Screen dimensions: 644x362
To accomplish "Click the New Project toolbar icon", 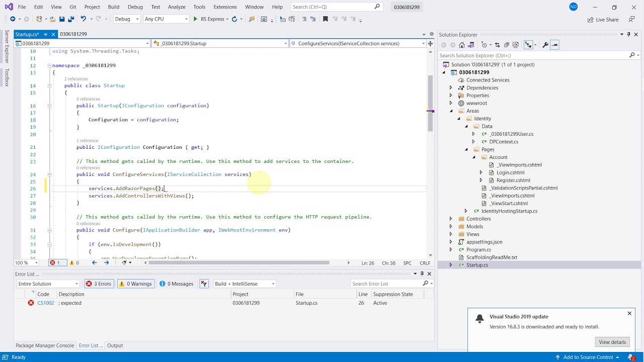I will (x=39, y=19).
